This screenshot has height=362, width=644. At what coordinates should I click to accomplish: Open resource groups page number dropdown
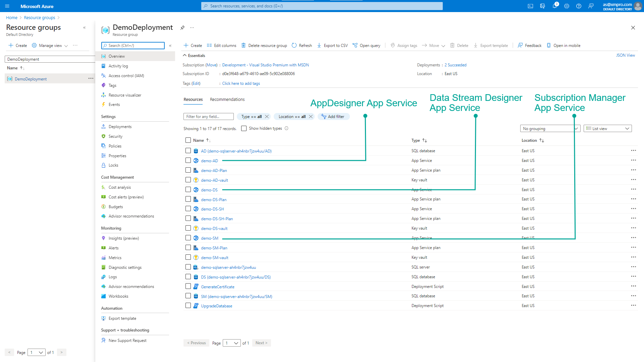(x=37, y=352)
